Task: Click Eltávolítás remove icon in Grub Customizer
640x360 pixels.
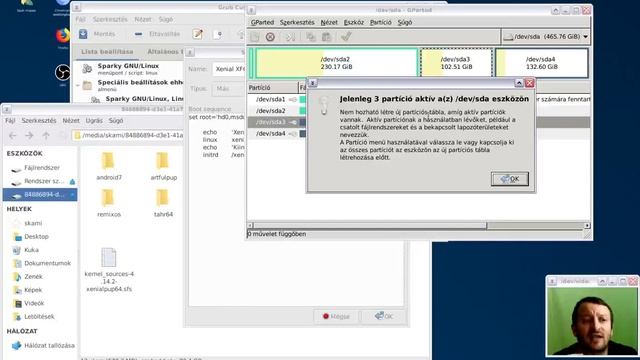Action: click(138, 34)
